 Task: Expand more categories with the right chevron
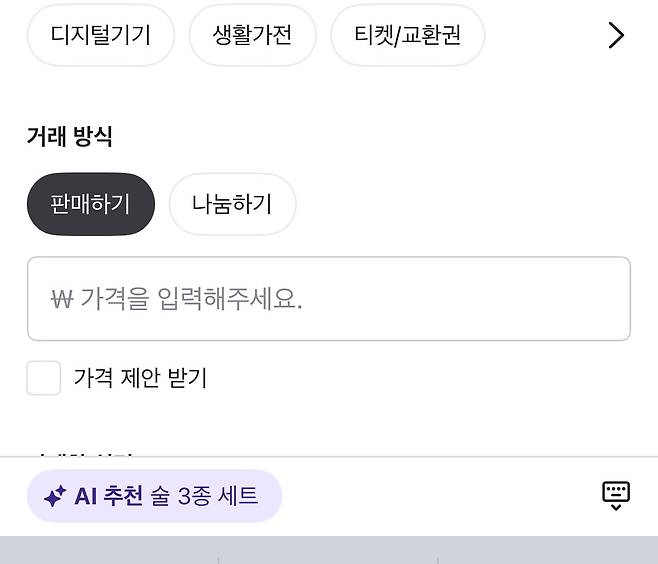pyautogui.click(x=616, y=36)
